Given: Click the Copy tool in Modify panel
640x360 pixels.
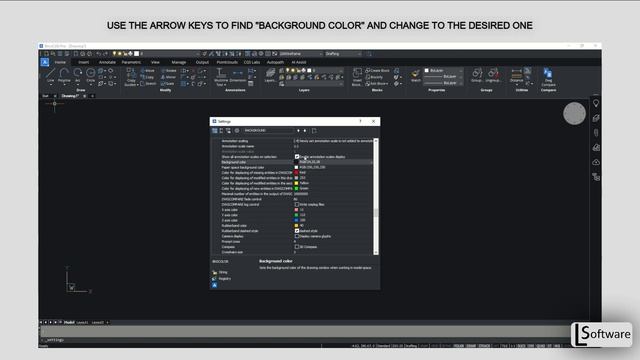Looking at the screenshot, I should click(147, 77).
